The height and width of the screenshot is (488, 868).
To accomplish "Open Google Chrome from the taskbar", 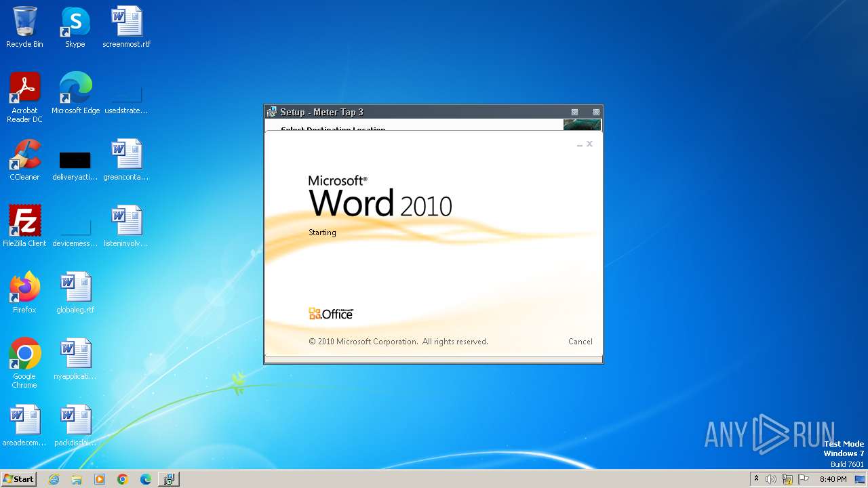I will (123, 479).
